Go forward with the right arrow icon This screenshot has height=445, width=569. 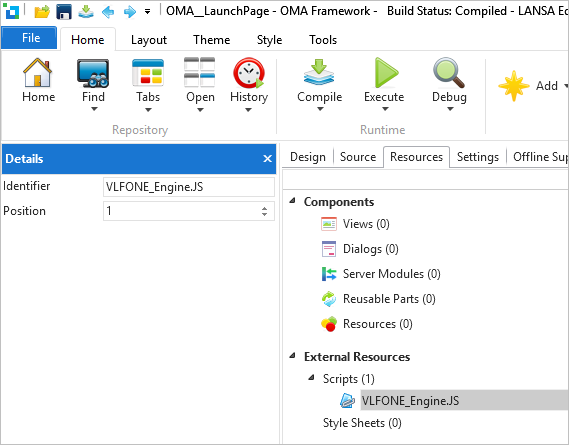coord(130,12)
